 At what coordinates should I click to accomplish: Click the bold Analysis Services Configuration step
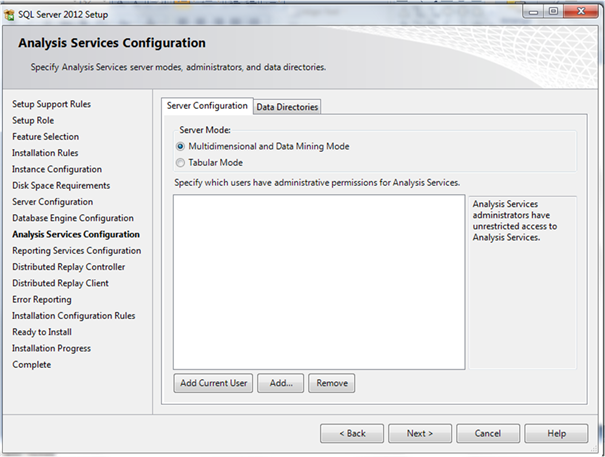pyautogui.click(x=76, y=234)
